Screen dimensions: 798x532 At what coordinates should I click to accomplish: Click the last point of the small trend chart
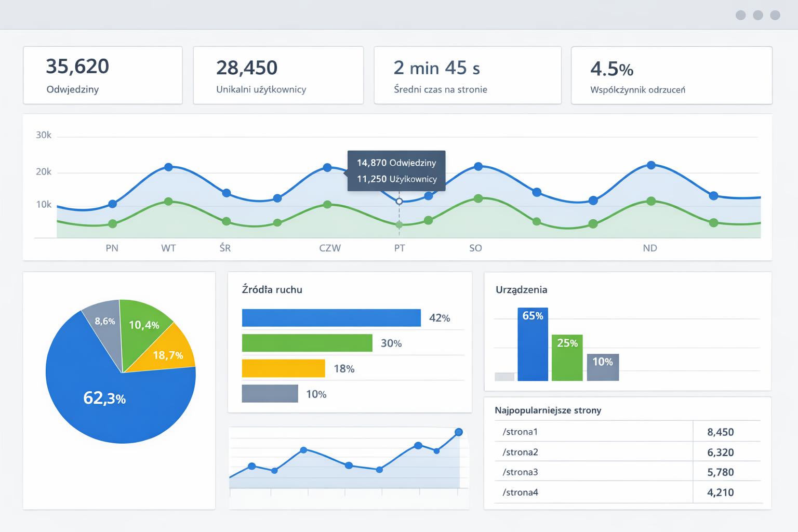pyautogui.click(x=459, y=432)
